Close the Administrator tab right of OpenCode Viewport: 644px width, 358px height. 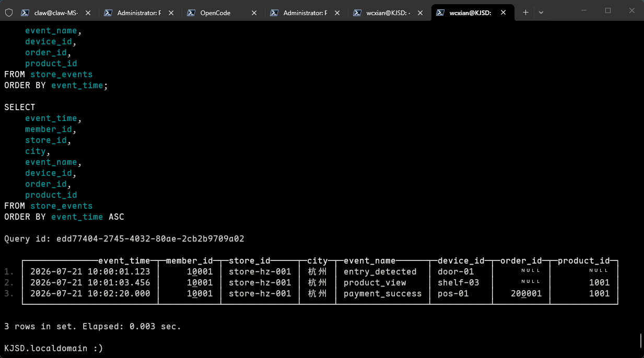pos(337,13)
